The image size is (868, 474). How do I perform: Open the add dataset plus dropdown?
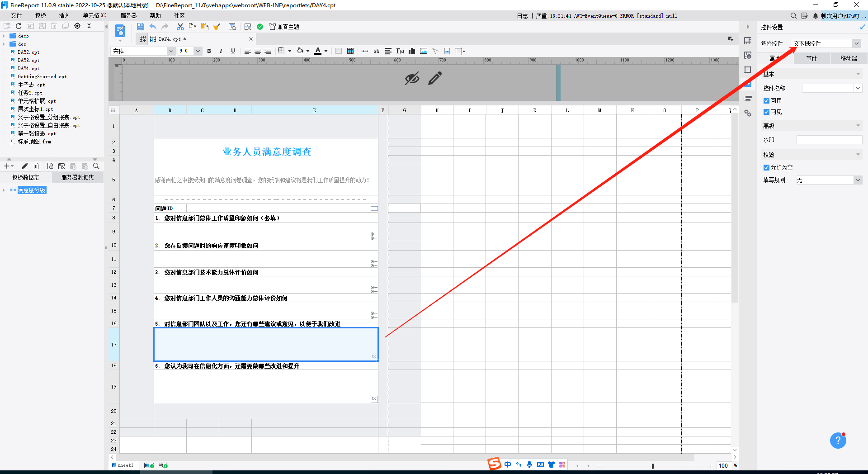click(x=9, y=166)
